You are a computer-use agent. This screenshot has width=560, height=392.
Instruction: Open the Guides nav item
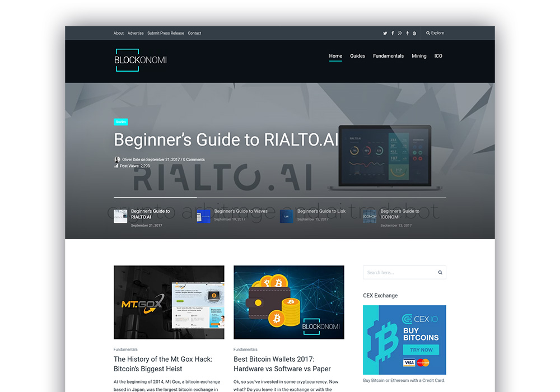point(357,56)
